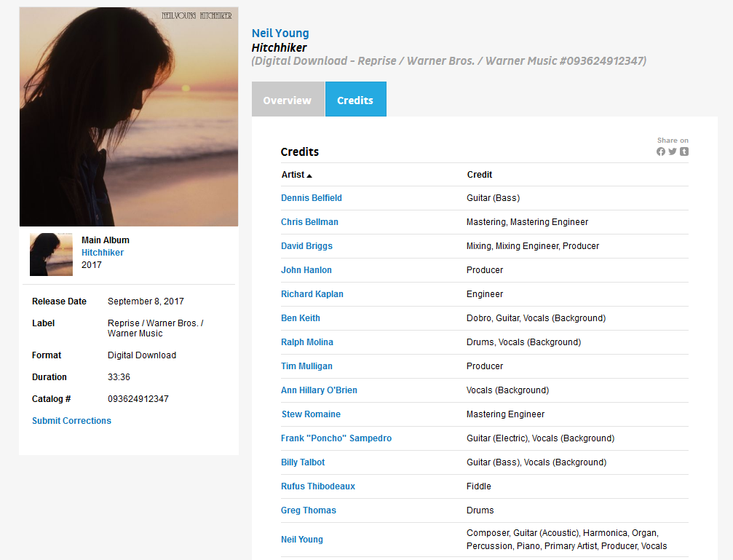
Task: Select Ann Hillary O'Brien link
Action: click(x=319, y=390)
